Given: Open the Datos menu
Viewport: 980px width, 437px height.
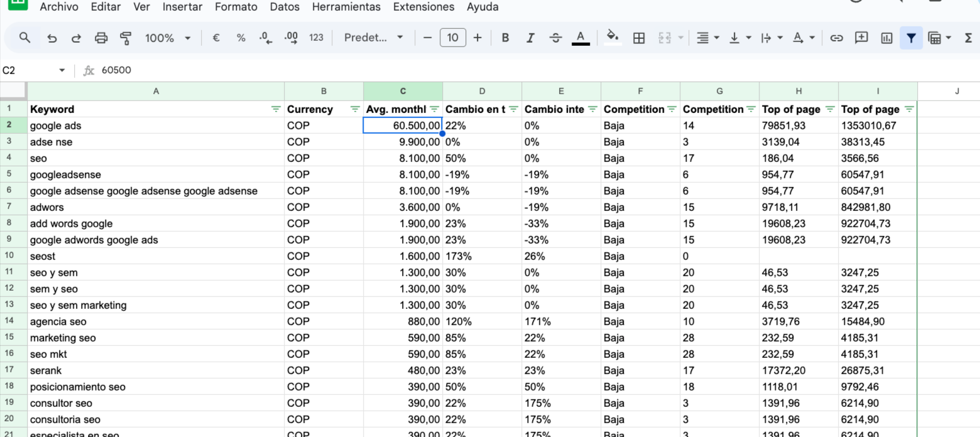Looking at the screenshot, I should (285, 7).
